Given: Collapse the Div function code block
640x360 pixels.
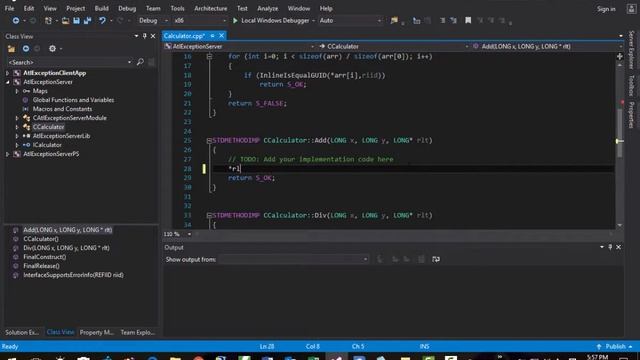Looking at the screenshot, I should pos(209,216).
